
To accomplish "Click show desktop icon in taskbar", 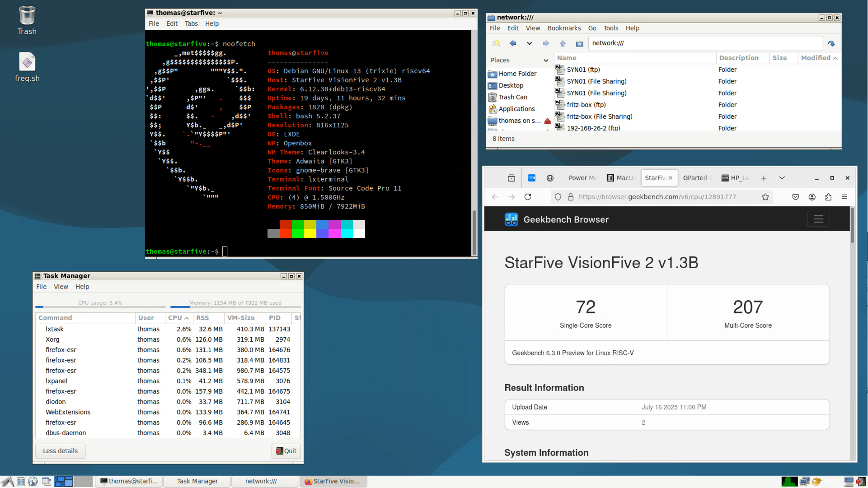I will point(46,481).
